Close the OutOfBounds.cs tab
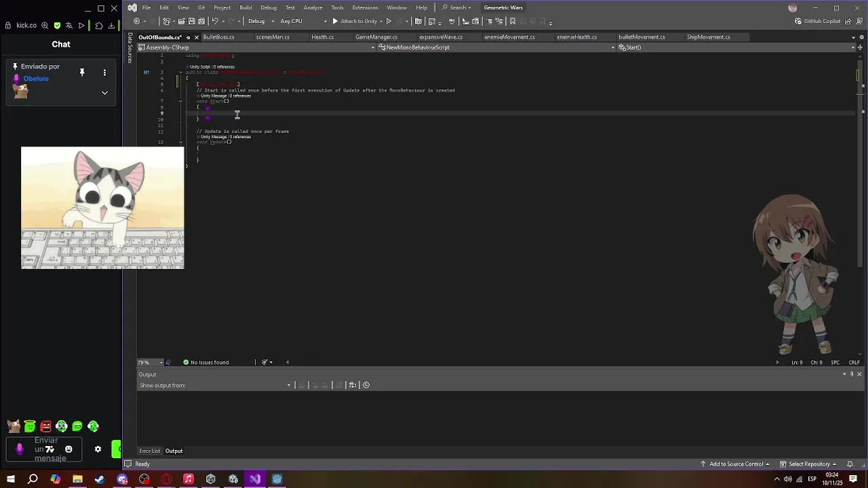The image size is (868, 488). [196, 37]
